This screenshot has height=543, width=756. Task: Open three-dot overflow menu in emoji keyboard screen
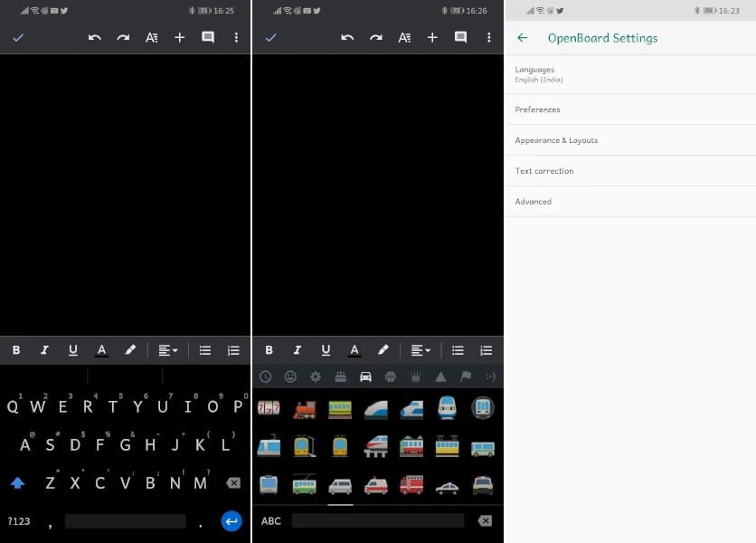click(x=489, y=38)
